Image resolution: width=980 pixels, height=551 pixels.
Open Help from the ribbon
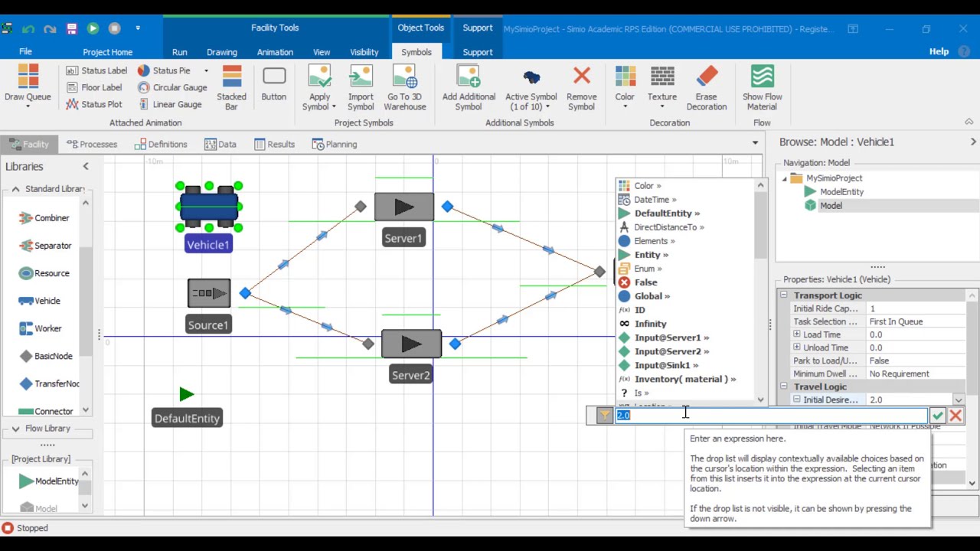click(939, 51)
